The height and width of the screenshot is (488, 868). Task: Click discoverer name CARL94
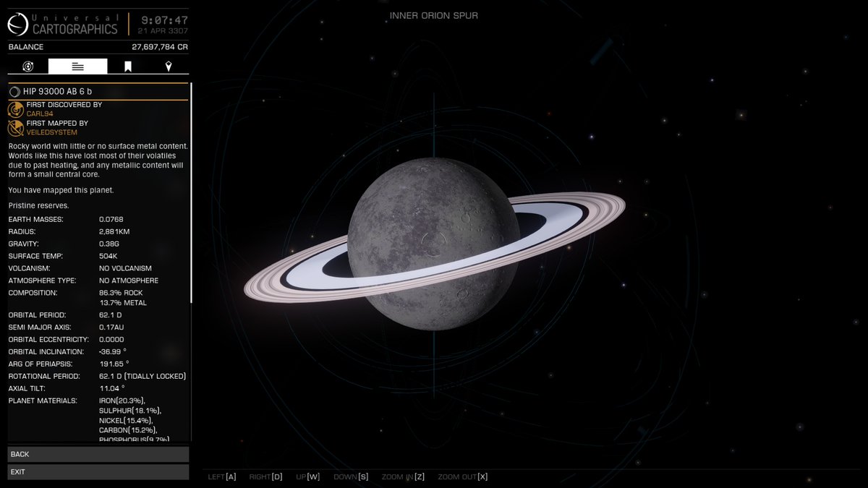click(40, 114)
